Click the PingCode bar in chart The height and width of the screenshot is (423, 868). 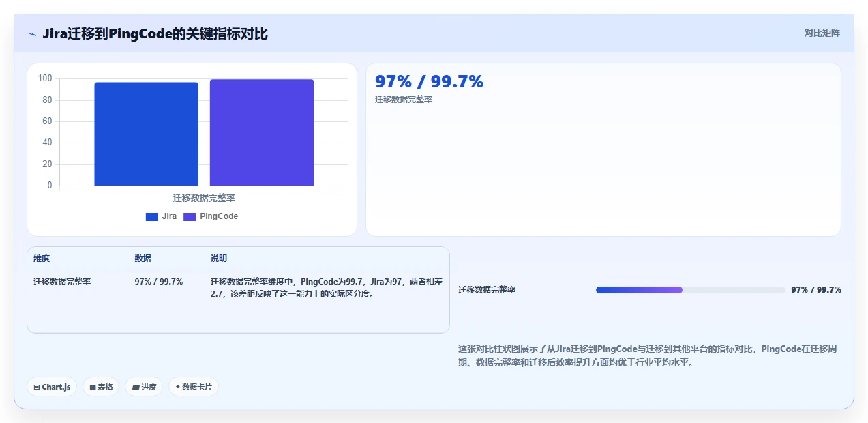click(x=262, y=132)
